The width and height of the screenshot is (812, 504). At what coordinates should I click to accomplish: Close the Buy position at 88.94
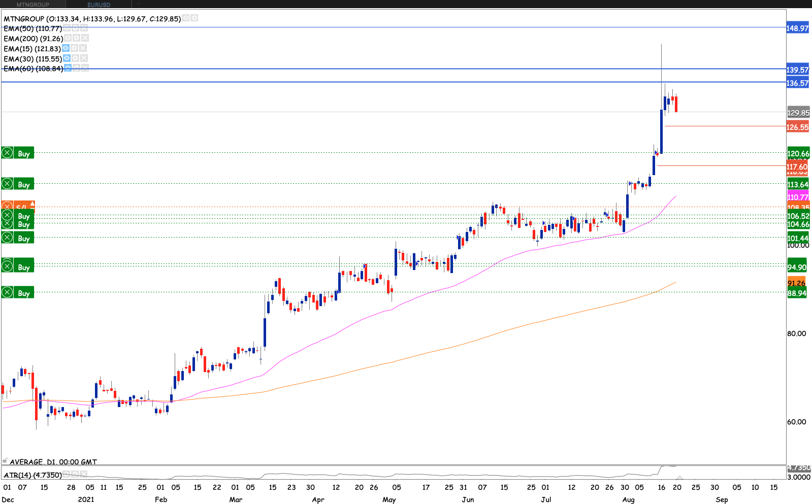[x=7, y=292]
